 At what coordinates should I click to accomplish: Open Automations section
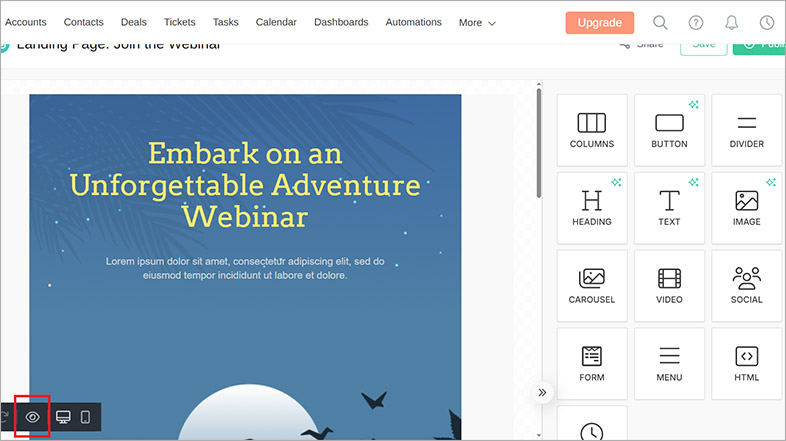click(414, 22)
